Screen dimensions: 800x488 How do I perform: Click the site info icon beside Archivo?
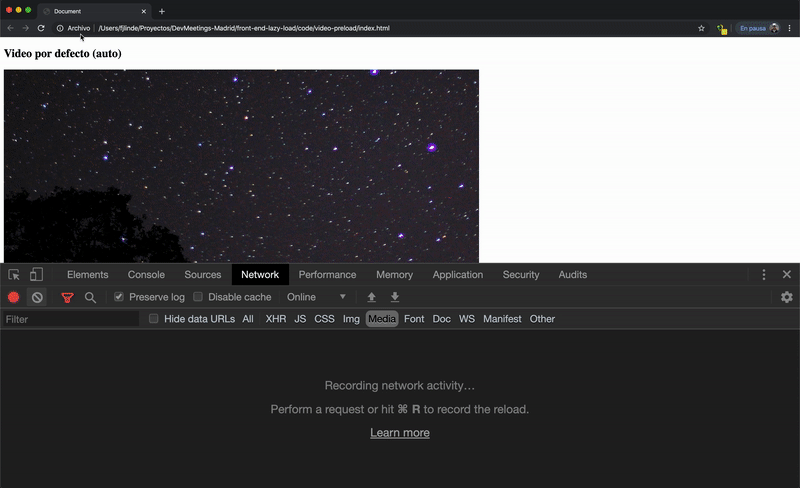(x=60, y=28)
